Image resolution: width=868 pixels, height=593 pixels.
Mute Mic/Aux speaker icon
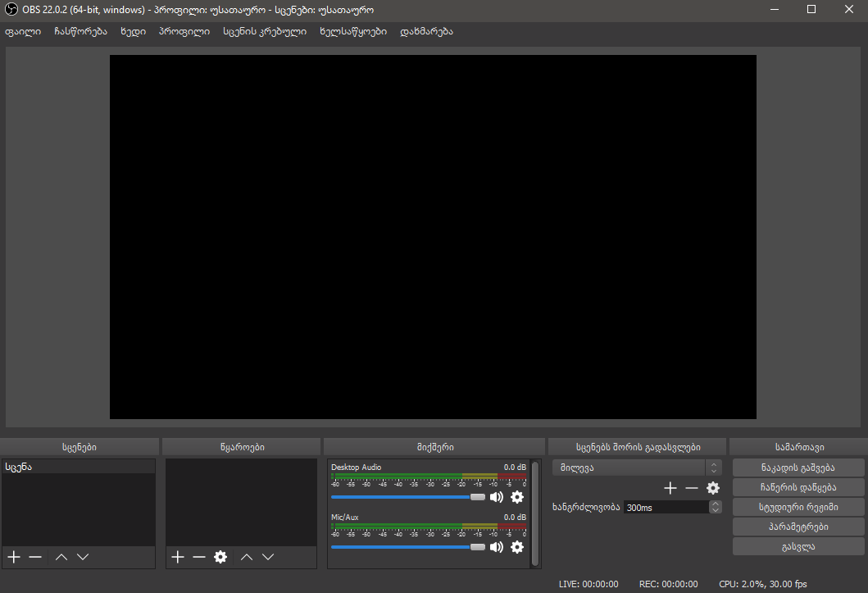click(x=497, y=547)
